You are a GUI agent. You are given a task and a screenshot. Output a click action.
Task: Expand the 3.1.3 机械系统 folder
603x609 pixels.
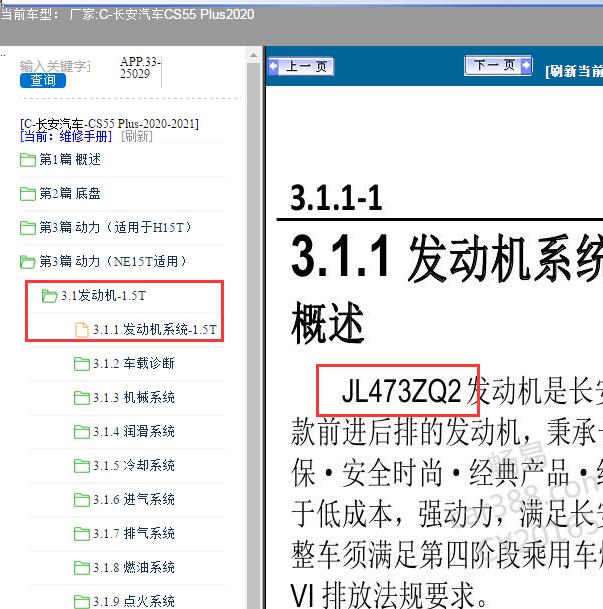134,398
